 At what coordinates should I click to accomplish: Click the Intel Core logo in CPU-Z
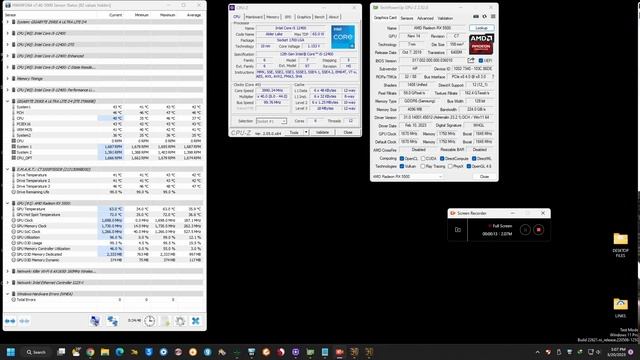click(343, 37)
